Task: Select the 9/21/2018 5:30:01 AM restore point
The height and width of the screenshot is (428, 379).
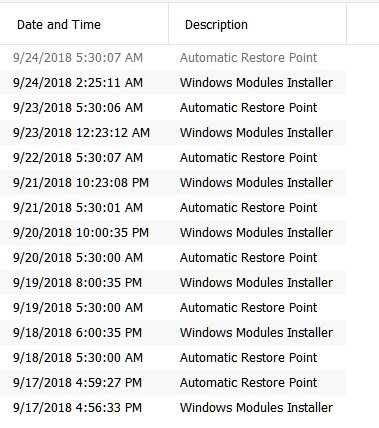Action: pyautogui.click(x=173, y=208)
